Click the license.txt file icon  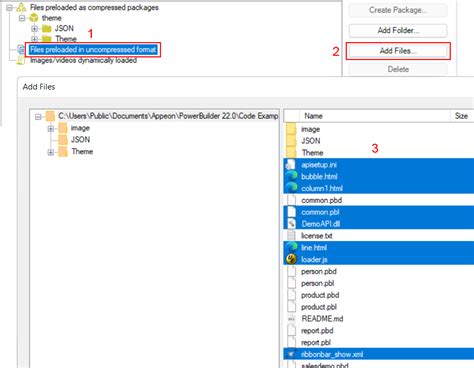pos(291,236)
